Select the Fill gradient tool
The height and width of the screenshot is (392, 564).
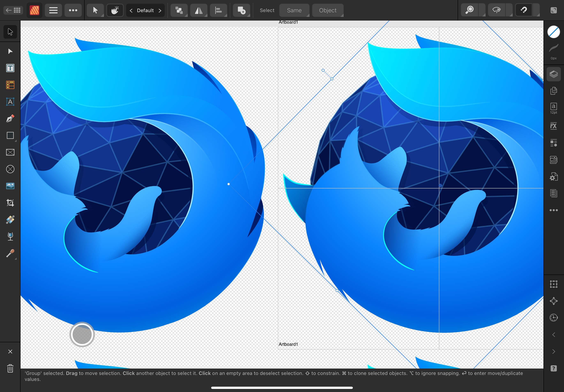[x=10, y=220]
